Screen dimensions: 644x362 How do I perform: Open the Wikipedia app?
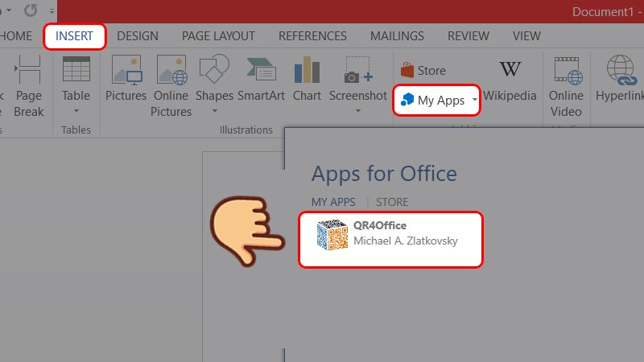pyautogui.click(x=510, y=81)
